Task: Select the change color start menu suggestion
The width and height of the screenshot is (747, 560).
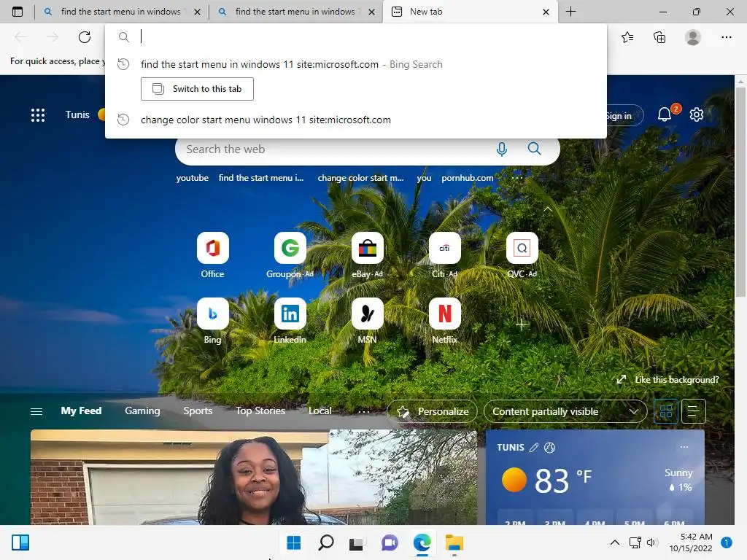Action: click(355, 120)
